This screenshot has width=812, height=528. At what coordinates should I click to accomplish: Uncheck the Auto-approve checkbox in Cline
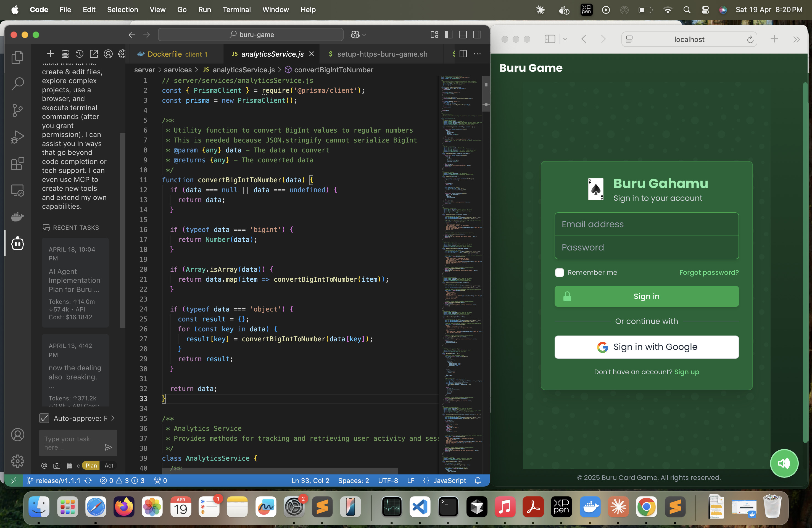pyautogui.click(x=44, y=418)
